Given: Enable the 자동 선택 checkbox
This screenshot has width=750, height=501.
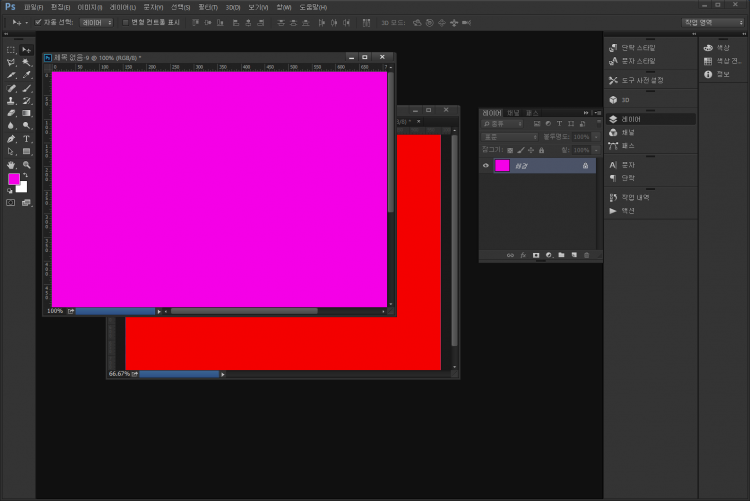Looking at the screenshot, I should (38, 21).
